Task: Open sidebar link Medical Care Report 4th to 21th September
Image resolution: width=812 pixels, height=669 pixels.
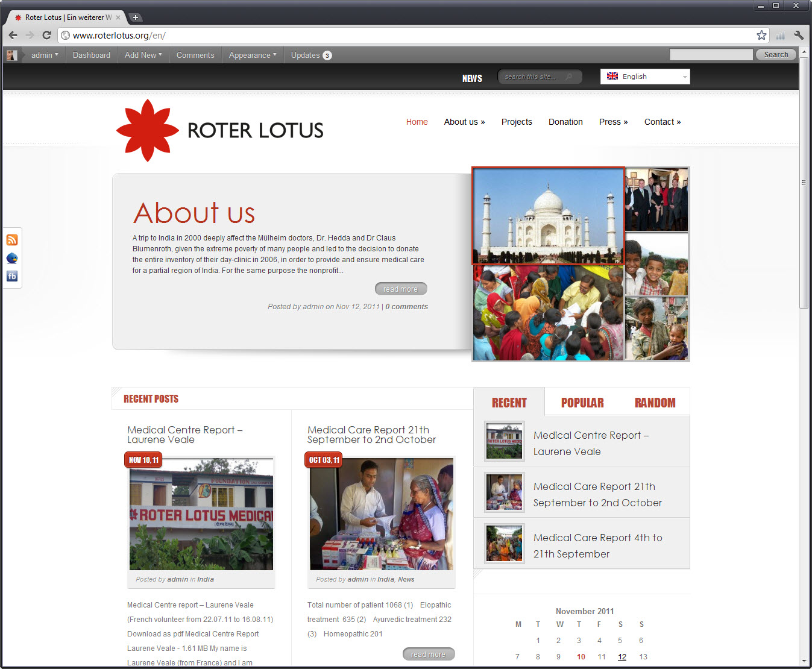Action: pos(598,545)
